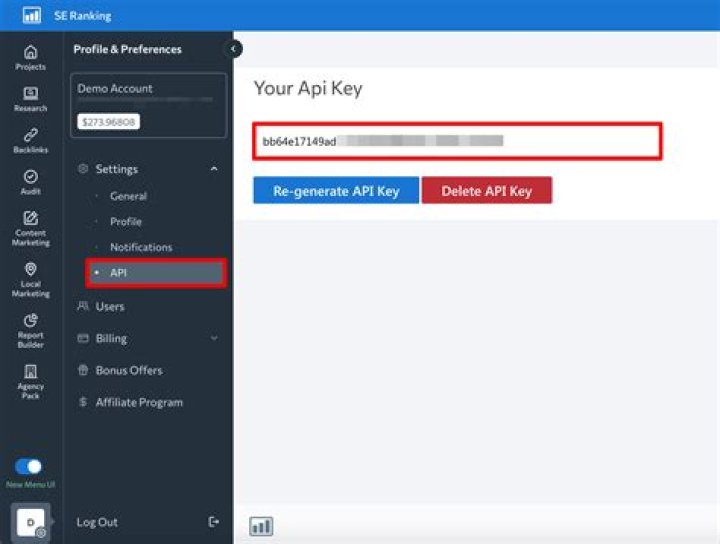This screenshot has height=544, width=720.
Task: Click Delete API Key button
Action: [x=487, y=190]
